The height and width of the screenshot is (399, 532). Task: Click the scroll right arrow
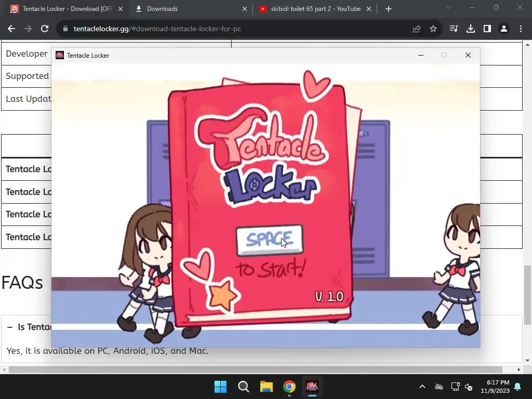tap(519, 369)
